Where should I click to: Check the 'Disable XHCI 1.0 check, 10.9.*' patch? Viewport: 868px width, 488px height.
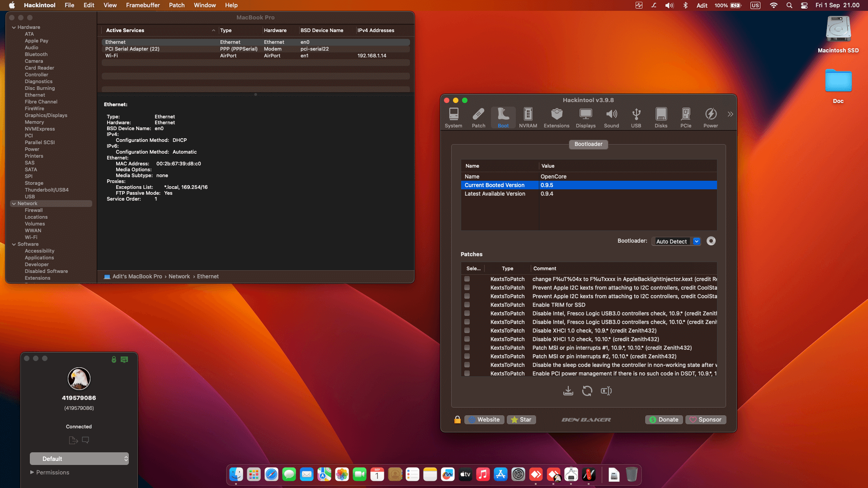467,330
